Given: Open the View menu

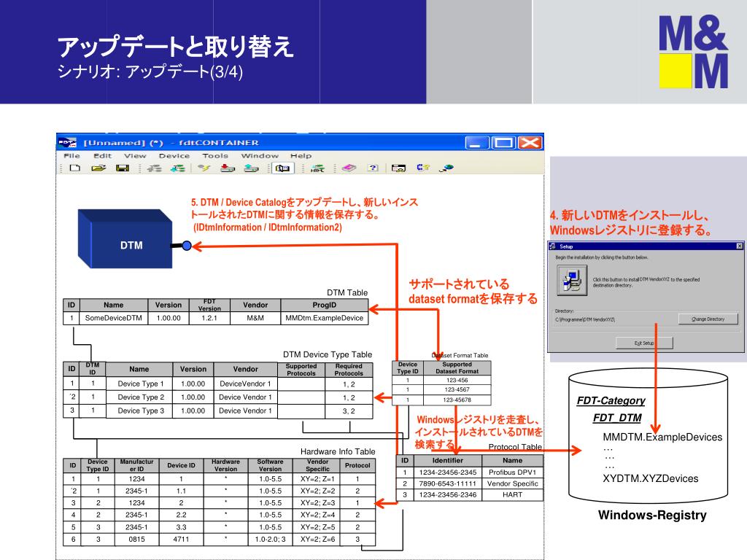Looking at the screenshot, I should pyautogui.click(x=135, y=156).
